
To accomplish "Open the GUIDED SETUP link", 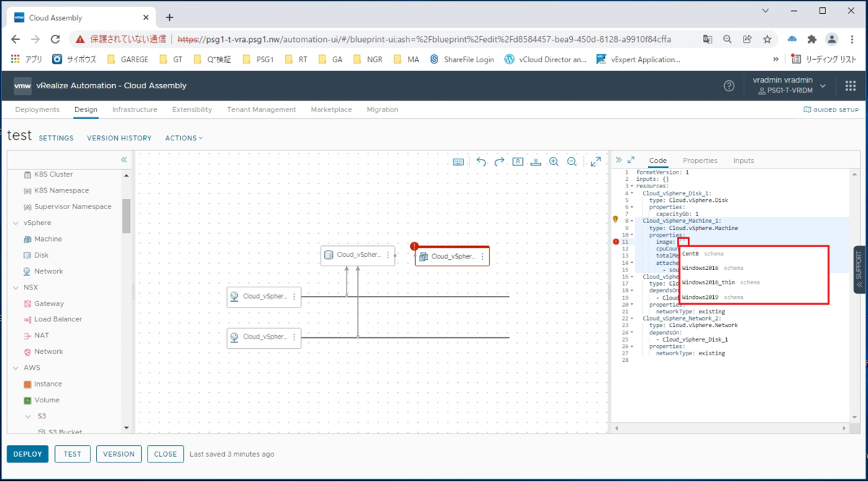I will (x=831, y=110).
